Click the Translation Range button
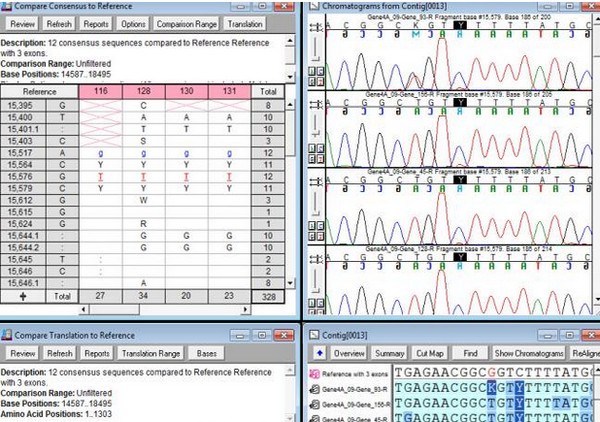Viewport: 600px width, 422px height. (151, 353)
